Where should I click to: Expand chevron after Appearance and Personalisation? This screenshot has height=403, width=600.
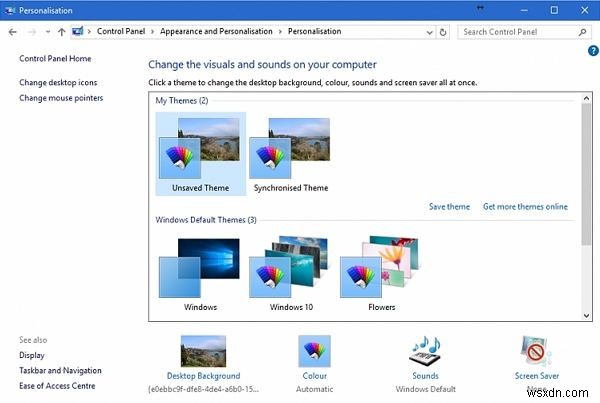point(280,32)
